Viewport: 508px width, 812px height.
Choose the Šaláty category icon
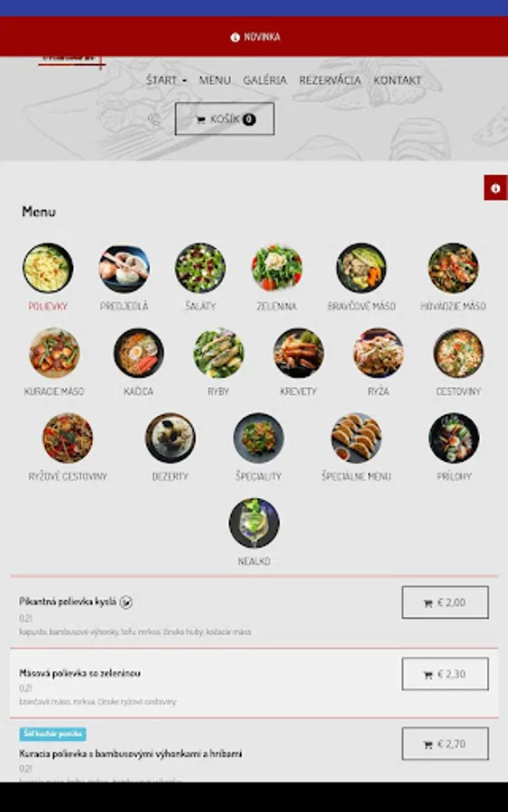200,268
